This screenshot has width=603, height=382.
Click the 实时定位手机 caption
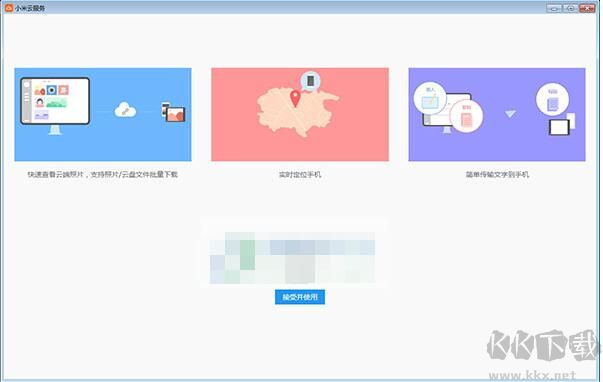[300, 174]
